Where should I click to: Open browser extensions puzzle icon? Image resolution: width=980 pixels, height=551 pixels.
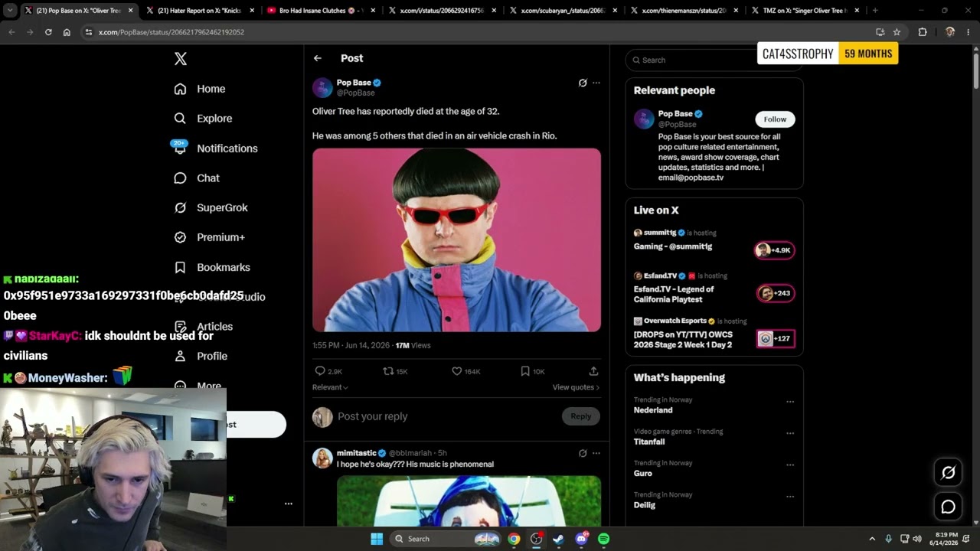pyautogui.click(x=923, y=32)
